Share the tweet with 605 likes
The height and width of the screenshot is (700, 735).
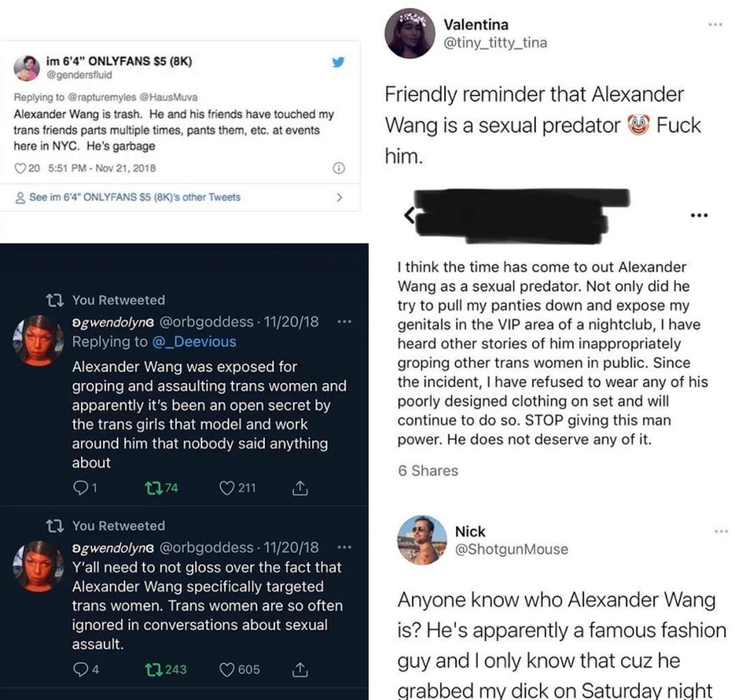point(298,669)
